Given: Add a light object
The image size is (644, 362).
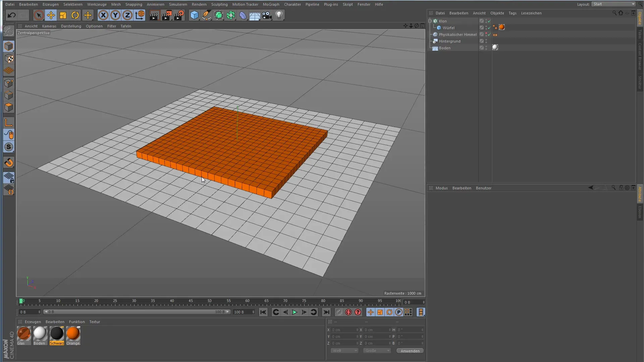Looking at the screenshot, I should tap(279, 15).
